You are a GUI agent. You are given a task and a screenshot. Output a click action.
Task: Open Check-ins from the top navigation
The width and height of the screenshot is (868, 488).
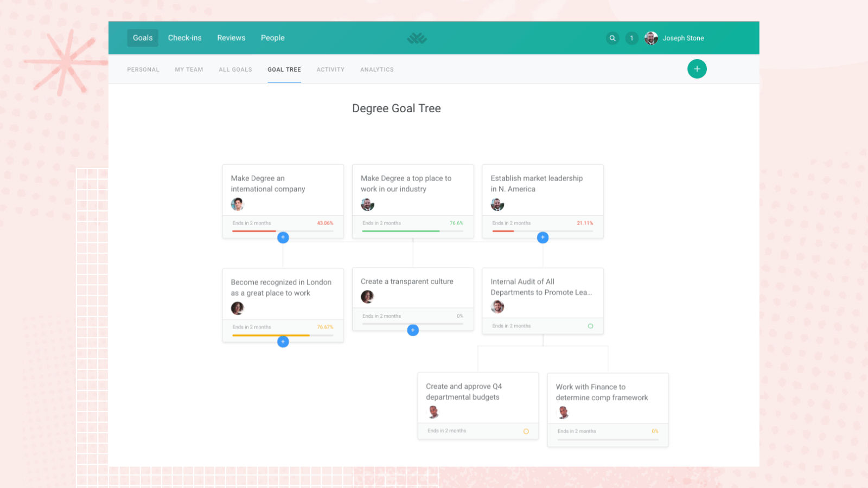[184, 37]
